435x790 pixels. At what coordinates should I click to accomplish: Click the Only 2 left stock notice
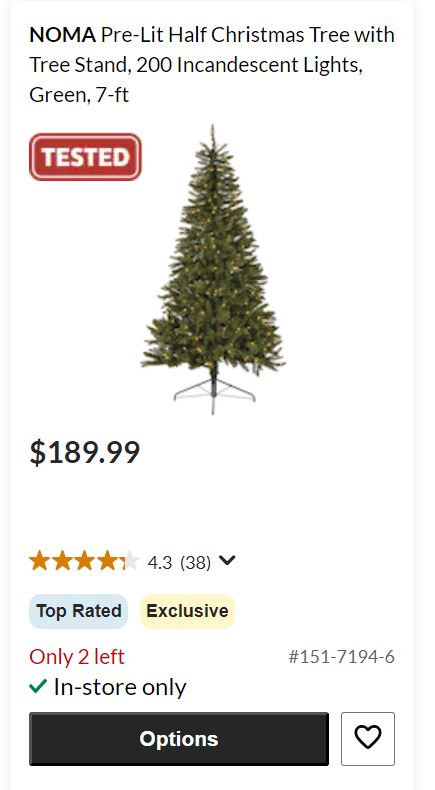click(x=77, y=656)
